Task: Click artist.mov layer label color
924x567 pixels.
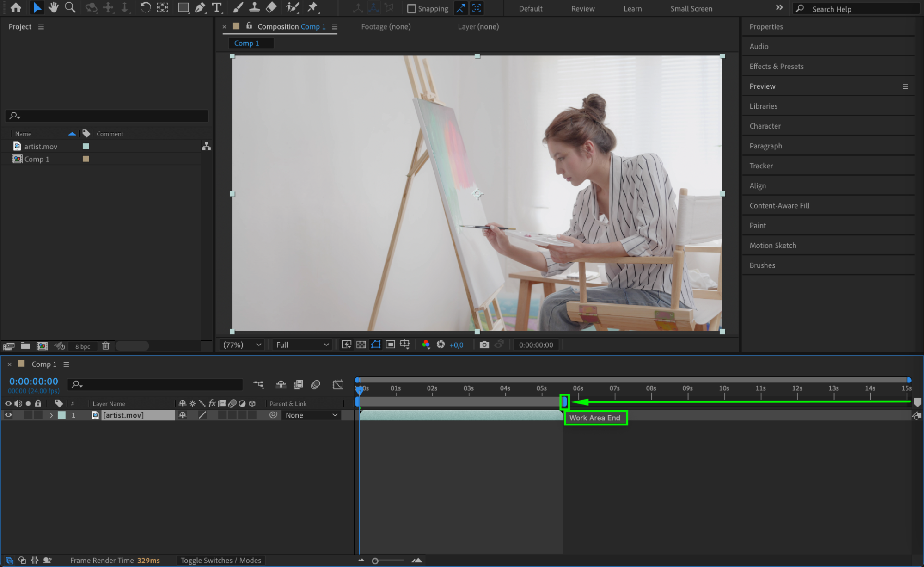Action: 61,415
